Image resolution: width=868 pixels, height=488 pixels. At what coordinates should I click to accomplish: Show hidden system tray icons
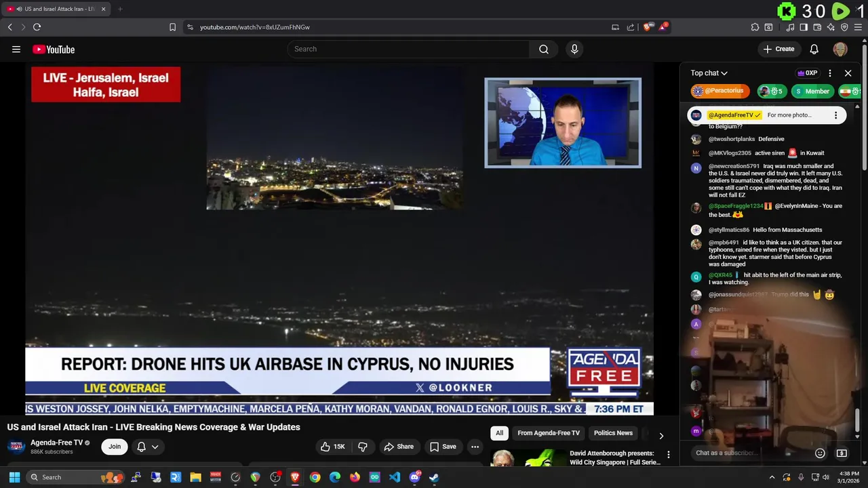click(x=772, y=477)
